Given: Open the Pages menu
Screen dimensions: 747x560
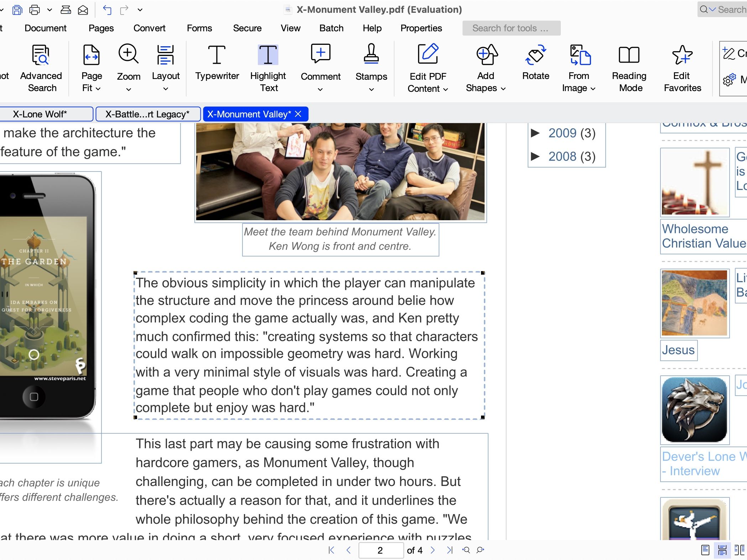Looking at the screenshot, I should tap(101, 28).
